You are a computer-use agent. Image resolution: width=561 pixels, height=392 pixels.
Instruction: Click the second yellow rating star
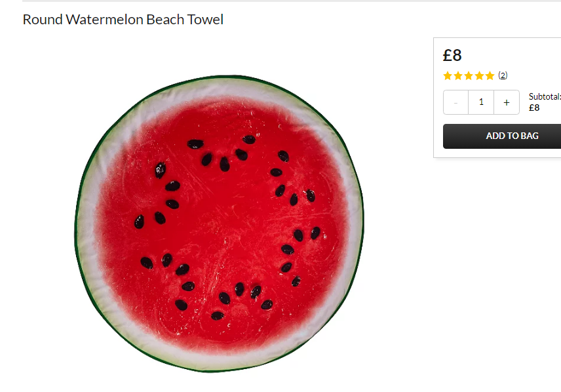click(458, 75)
